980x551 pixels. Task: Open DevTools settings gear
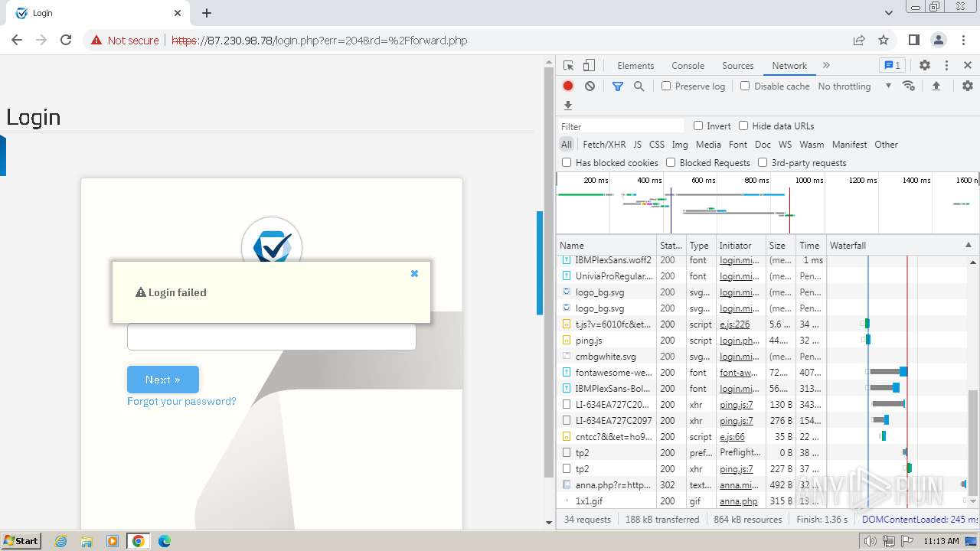(925, 66)
